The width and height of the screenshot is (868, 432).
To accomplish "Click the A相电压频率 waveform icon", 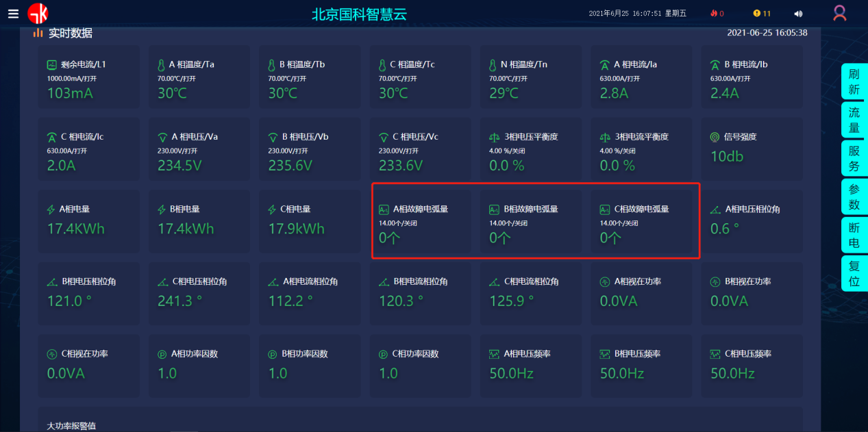I will [x=494, y=354].
